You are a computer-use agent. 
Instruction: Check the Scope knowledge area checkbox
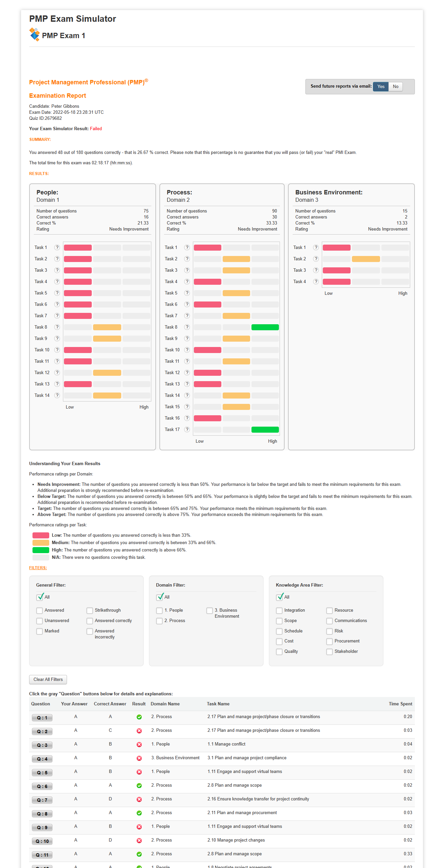279,621
